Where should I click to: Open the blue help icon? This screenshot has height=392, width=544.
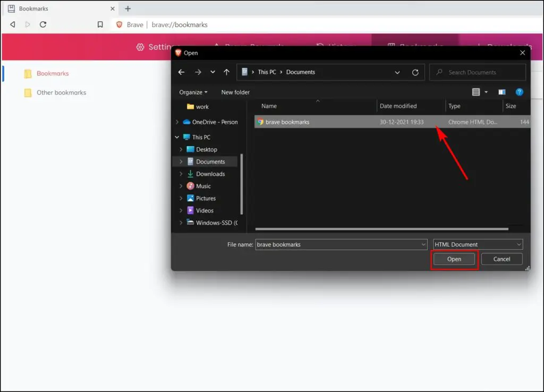(x=519, y=92)
